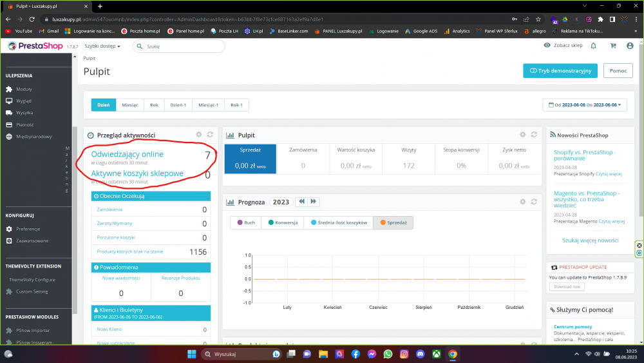
Task: Open Wysyłka in the sidebar
Action: tap(24, 113)
